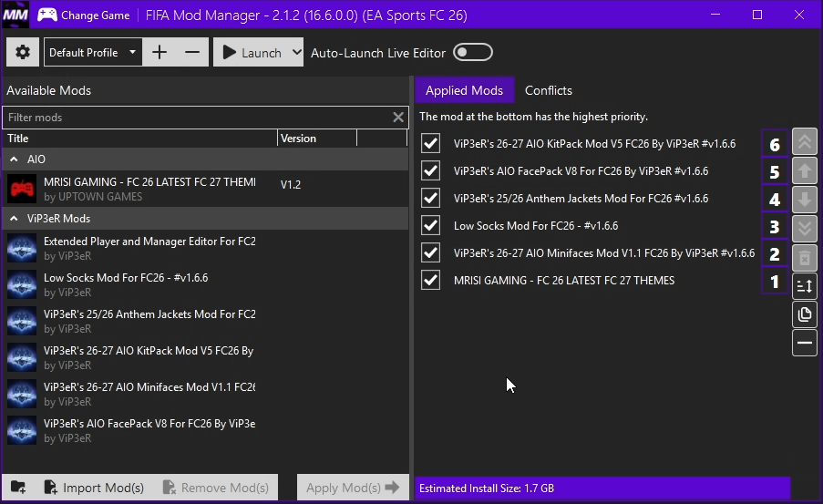Image resolution: width=823 pixels, height=504 pixels.
Task: Click the minus icon below the copy icon
Action: 805,343
